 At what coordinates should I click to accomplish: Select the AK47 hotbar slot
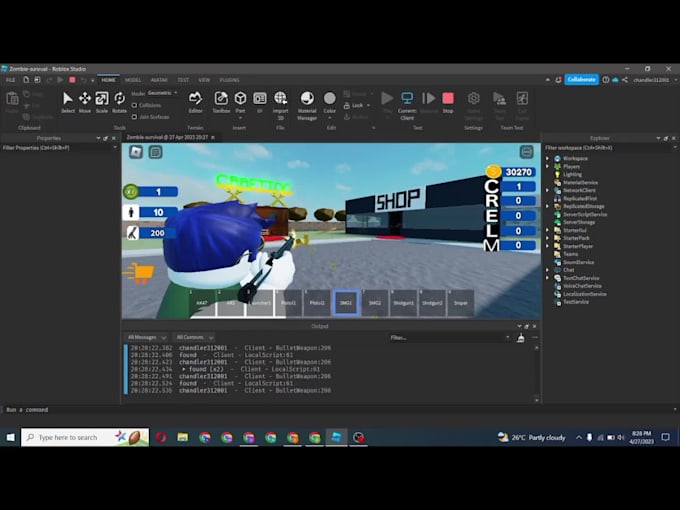[x=202, y=303]
